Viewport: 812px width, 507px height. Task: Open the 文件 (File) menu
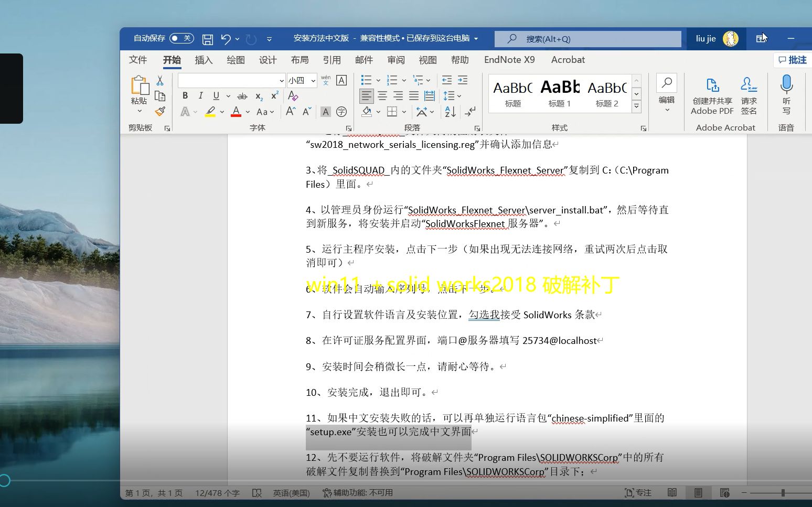pos(138,60)
